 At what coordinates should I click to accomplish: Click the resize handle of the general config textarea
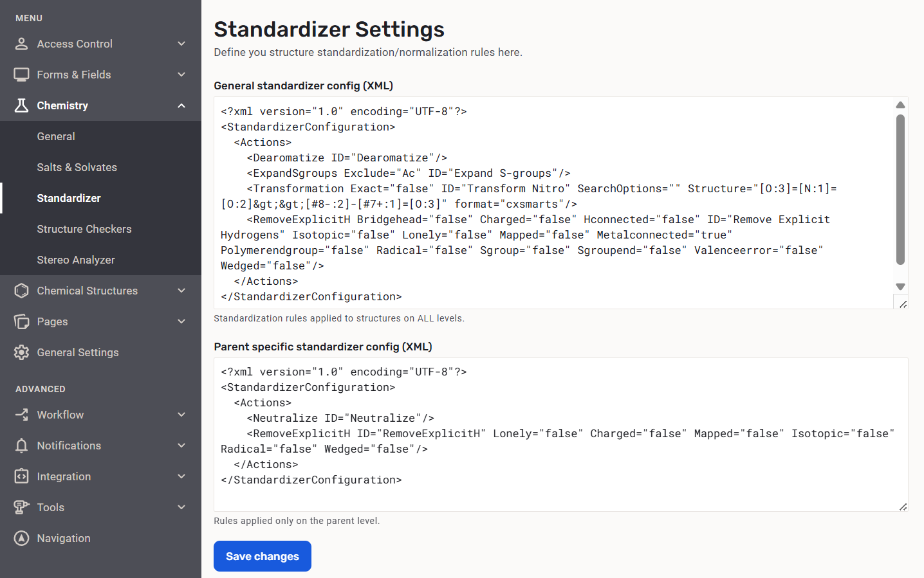903,304
